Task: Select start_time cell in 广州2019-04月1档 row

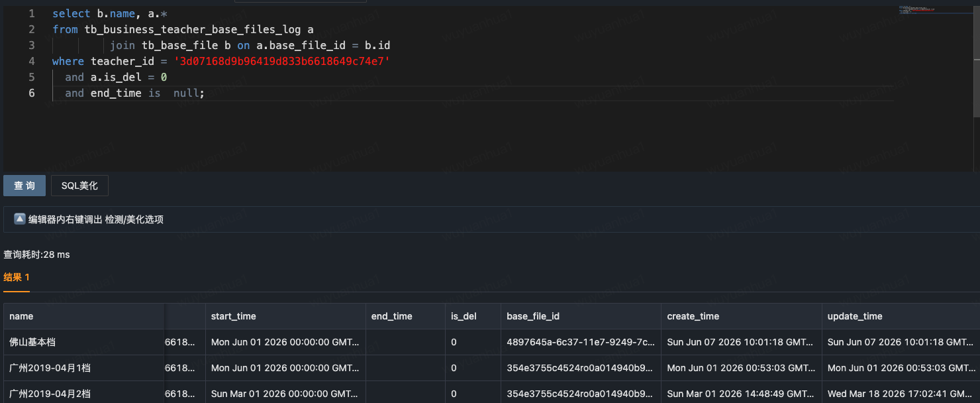Action: [285, 368]
